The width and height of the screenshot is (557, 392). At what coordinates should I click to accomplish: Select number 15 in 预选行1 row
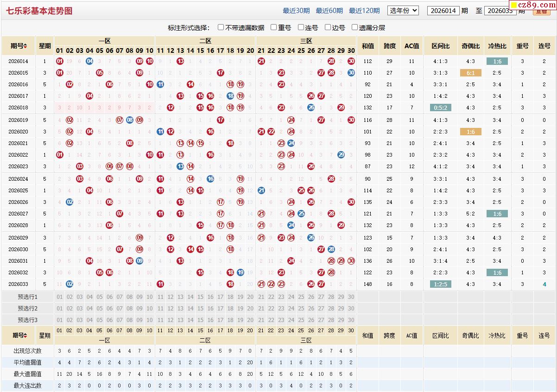coord(200,297)
